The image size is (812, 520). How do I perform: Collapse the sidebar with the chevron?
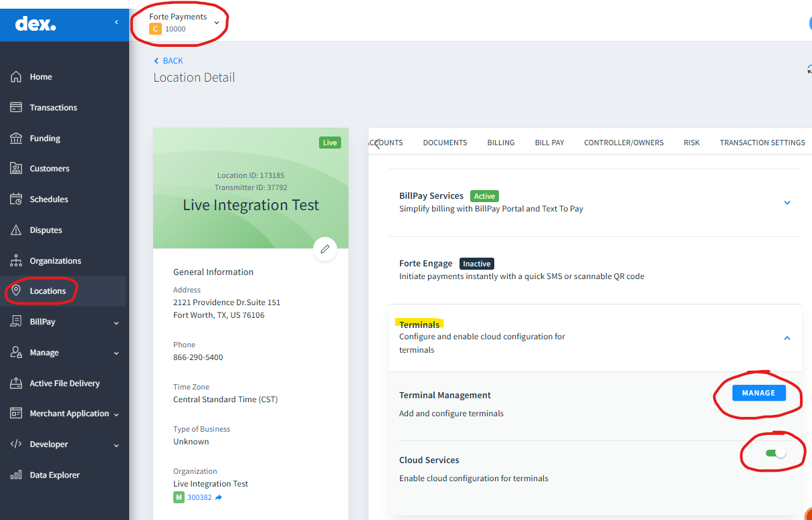pos(116,22)
